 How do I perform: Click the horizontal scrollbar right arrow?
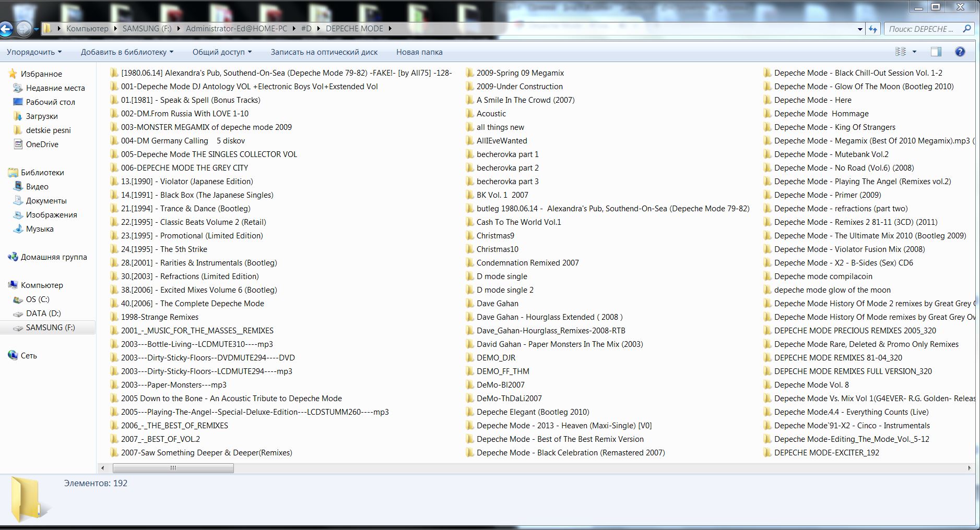[x=970, y=468]
